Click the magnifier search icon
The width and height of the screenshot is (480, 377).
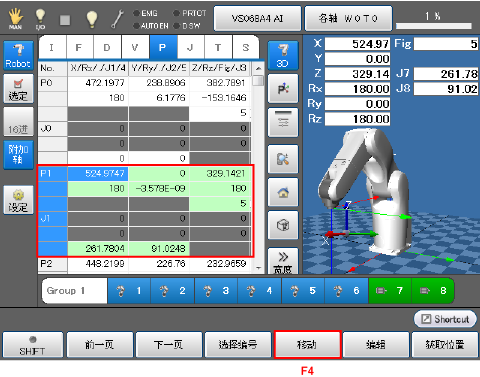283,159
